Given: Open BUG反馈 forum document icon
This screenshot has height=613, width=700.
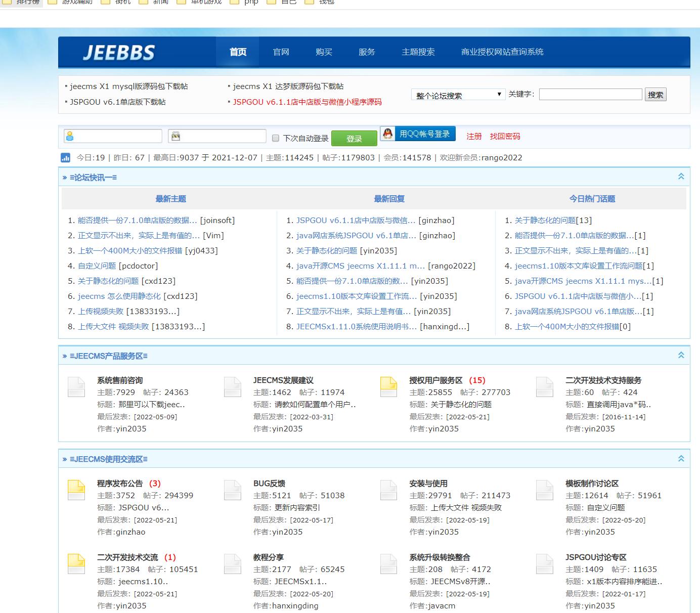Looking at the screenshot, I should [x=233, y=490].
